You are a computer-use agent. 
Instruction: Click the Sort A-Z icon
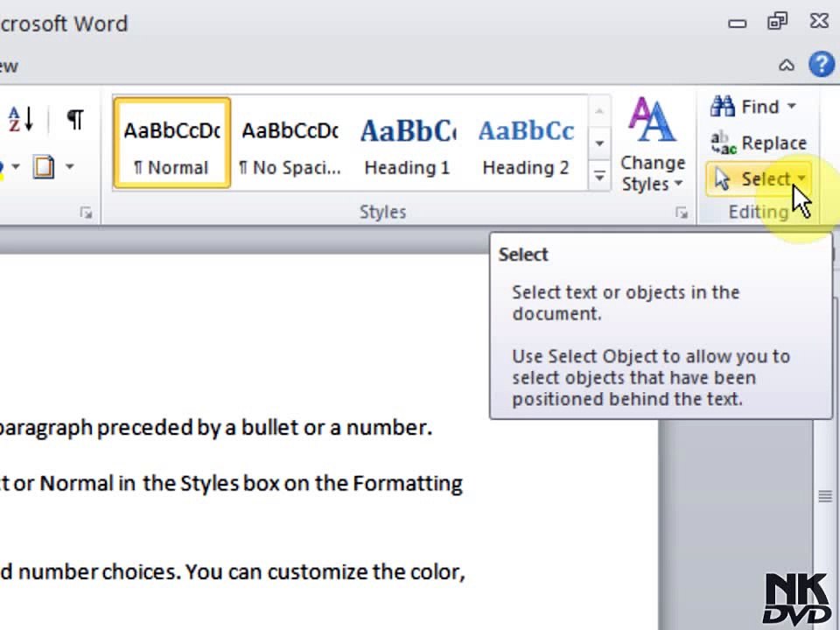pyautogui.click(x=21, y=118)
